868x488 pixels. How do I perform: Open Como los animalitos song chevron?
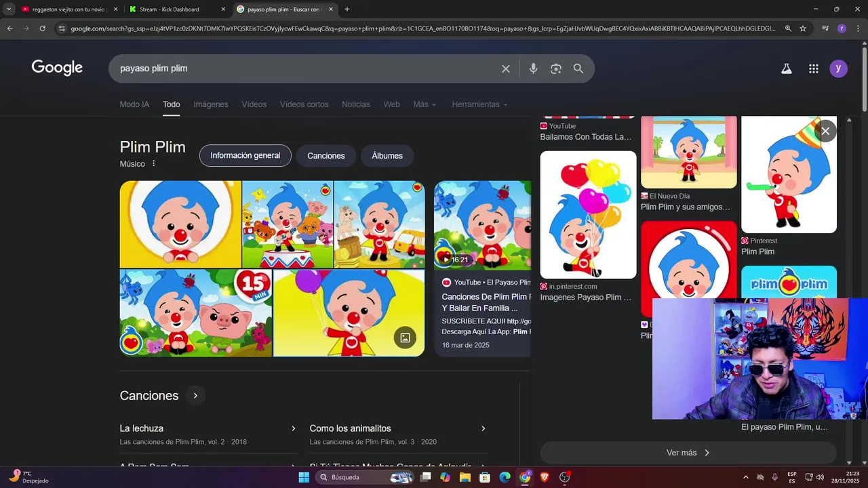(484, 428)
